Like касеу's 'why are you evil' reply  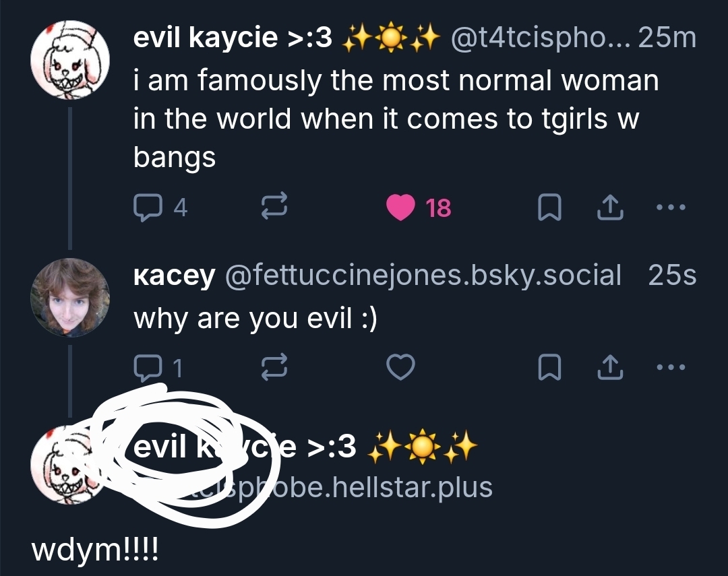click(x=401, y=367)
